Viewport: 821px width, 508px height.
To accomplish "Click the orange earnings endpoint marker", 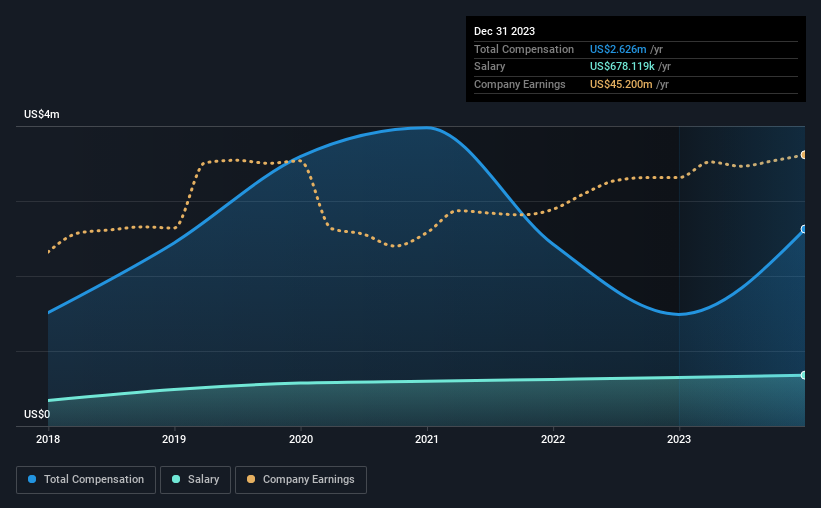I will click(x=803, y=155).
